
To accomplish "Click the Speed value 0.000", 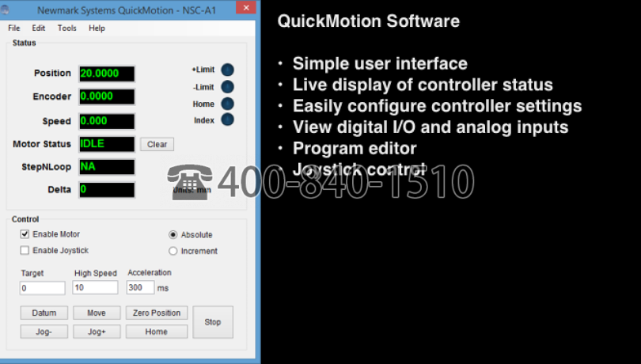I will tap(107, 122).
